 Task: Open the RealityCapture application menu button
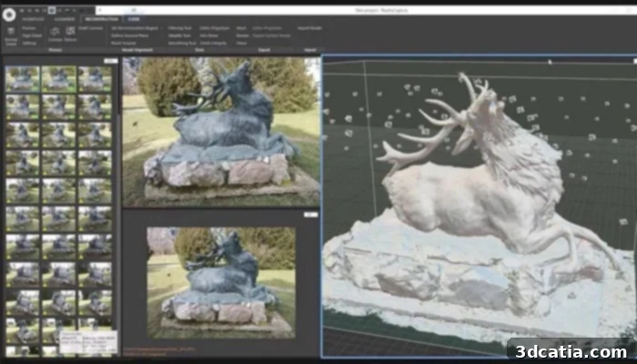(8, 15)
